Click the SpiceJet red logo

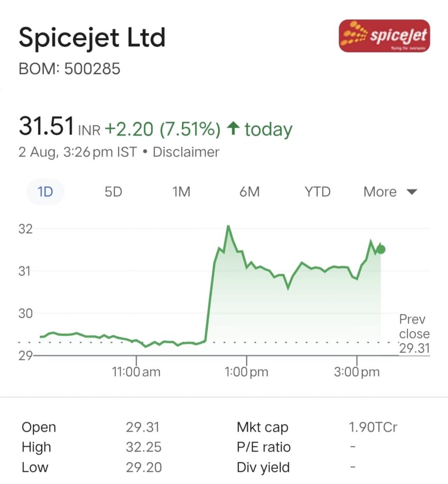tap(384, 36)
